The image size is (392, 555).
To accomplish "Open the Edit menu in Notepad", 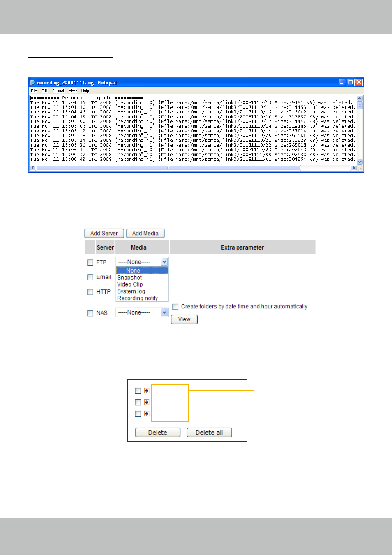I will coord(44,91).
